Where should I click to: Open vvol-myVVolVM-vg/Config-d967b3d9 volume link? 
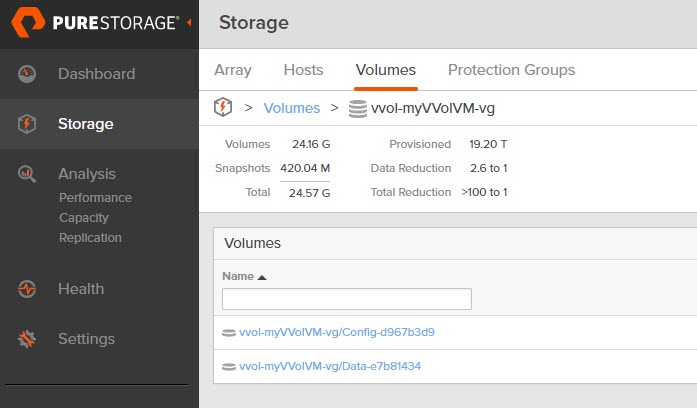(x=337, y=332)
